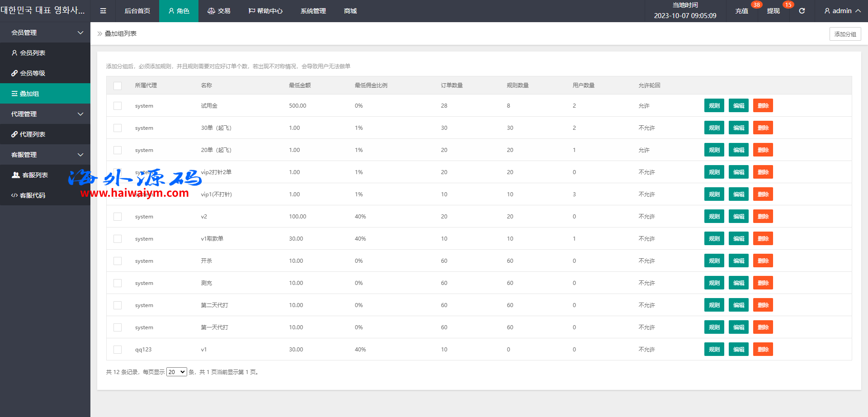Open 会员等级 in the sidebar
868x417 pixels.
pos(33,73)
